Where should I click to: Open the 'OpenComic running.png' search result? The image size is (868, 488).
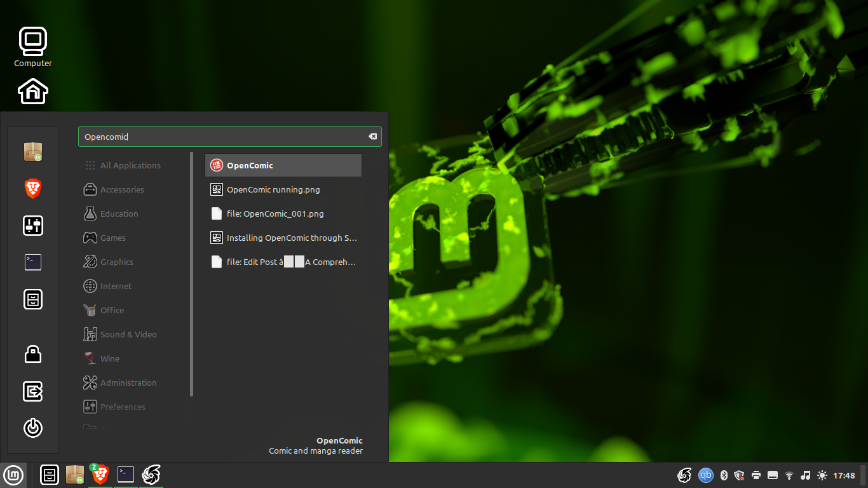click(273, 189)
